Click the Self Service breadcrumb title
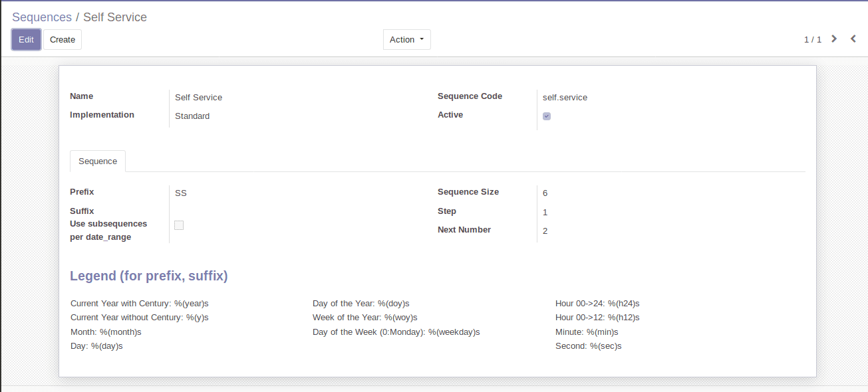868x392 pixels. pos(115,17)
